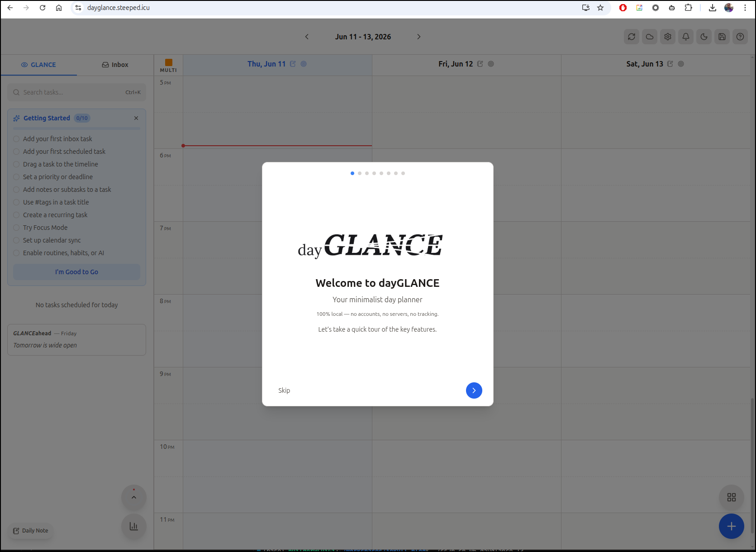The width and height of the screenshot is (756, 552).
Task: Open the browser downloads icon
Action: point(713,8)
